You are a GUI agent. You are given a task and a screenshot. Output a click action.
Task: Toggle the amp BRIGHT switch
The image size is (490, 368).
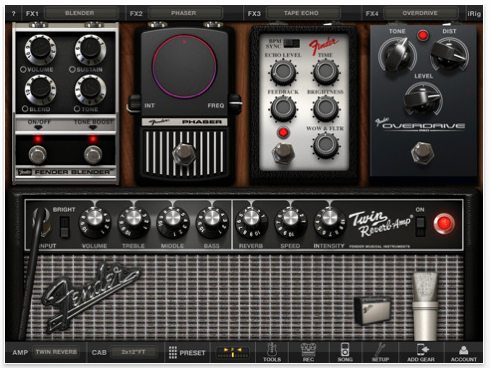(64, 227)
